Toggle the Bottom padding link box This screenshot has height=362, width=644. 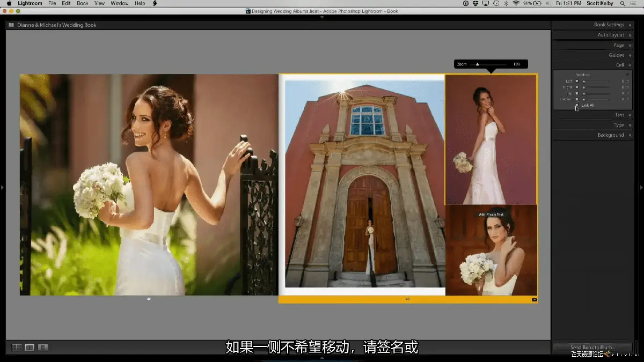(577, 99)
